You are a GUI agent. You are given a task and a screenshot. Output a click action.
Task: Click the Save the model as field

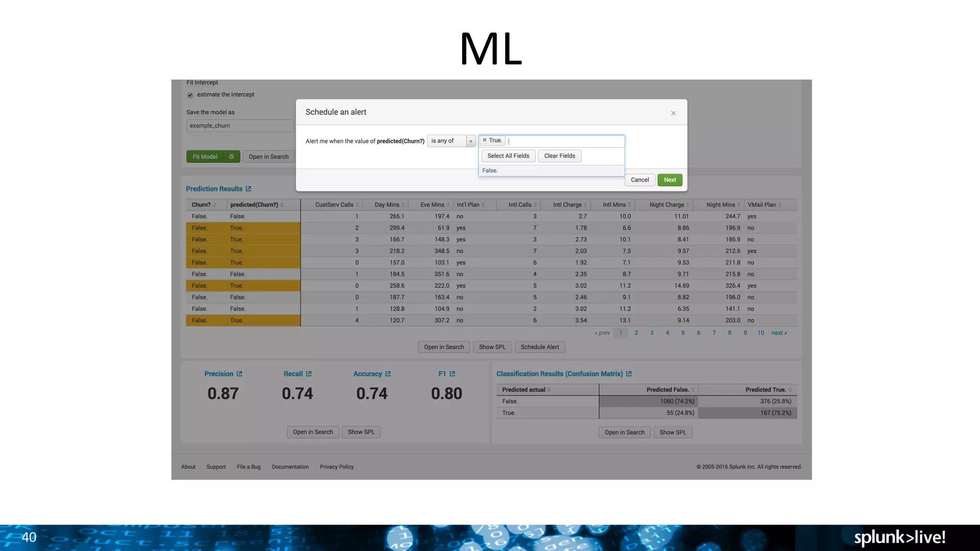pyautogui.click(x=240, y=126)
